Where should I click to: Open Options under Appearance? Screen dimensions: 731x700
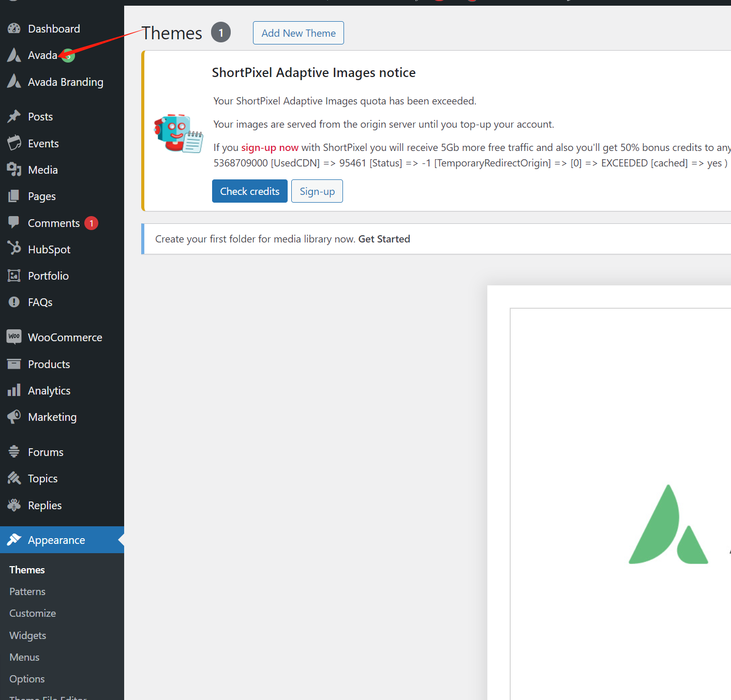pos(27,679)
